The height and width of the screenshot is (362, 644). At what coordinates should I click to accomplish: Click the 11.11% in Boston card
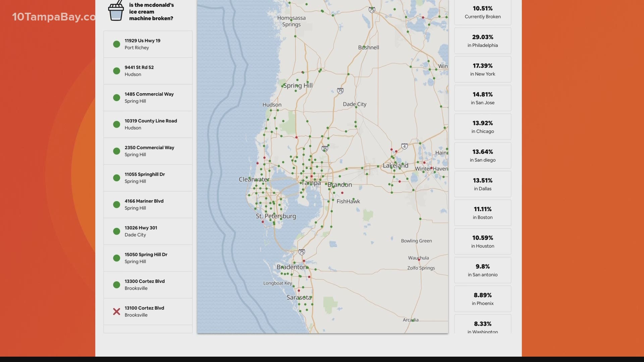[483, 213]
